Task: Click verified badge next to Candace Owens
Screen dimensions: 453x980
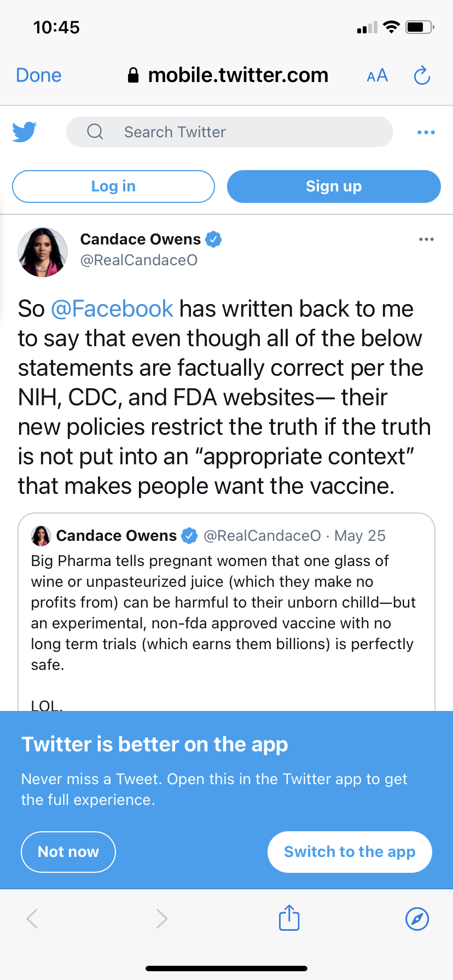Action: [213, 239]
